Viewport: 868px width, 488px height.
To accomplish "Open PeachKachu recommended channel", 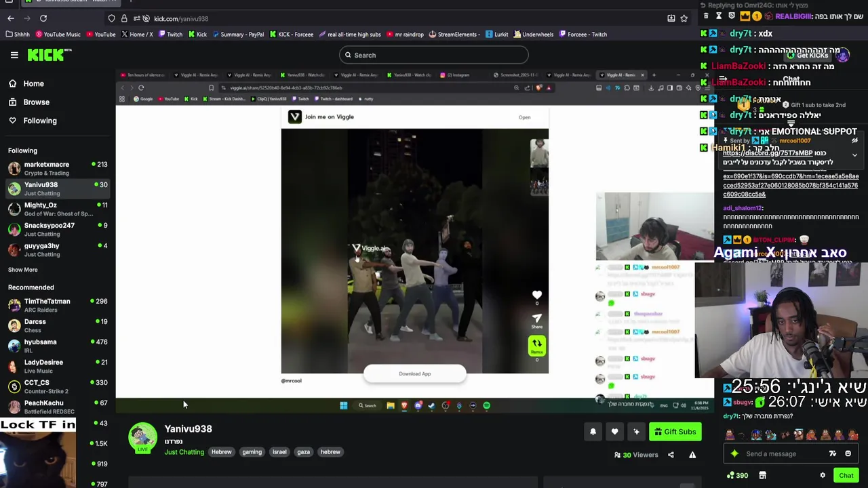I will tap(58, 407).
